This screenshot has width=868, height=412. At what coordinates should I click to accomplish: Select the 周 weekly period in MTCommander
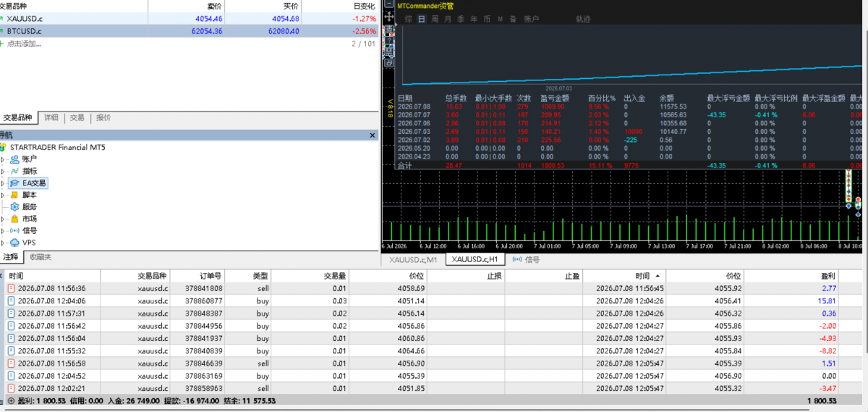coord(435,19)
